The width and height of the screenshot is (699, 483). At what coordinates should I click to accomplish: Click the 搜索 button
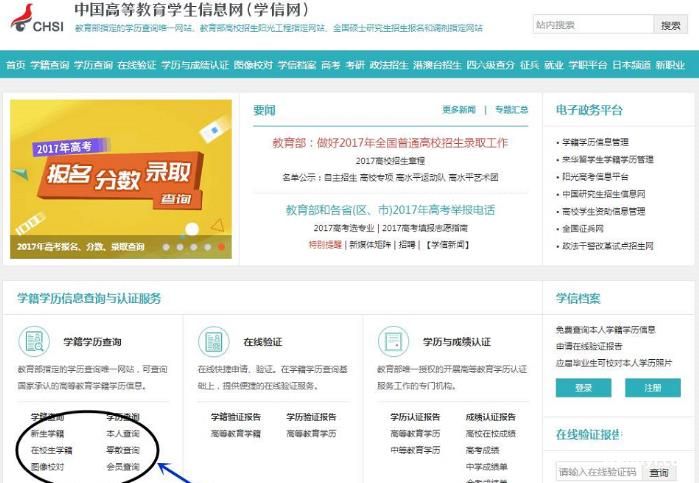tap(670, 25)
